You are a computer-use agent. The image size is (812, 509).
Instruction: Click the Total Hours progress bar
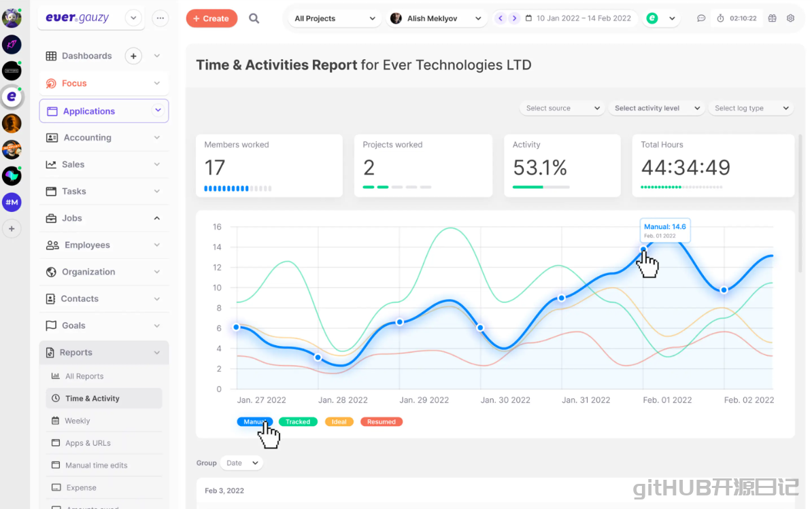681,187
